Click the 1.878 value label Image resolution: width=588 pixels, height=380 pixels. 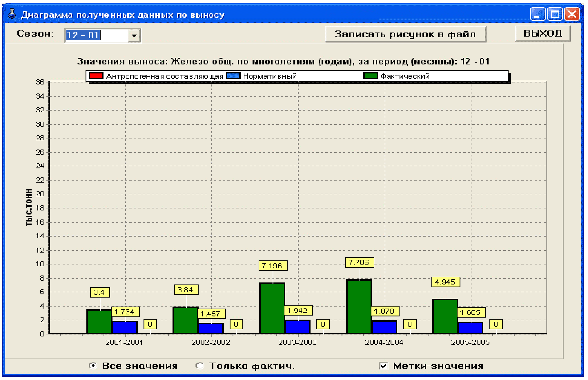click(385, 311)
